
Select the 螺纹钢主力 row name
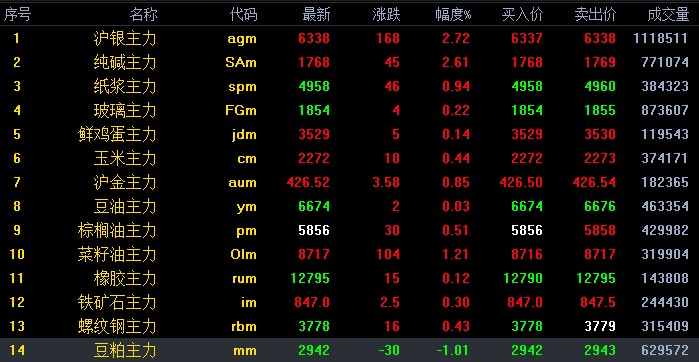(117, 327)
